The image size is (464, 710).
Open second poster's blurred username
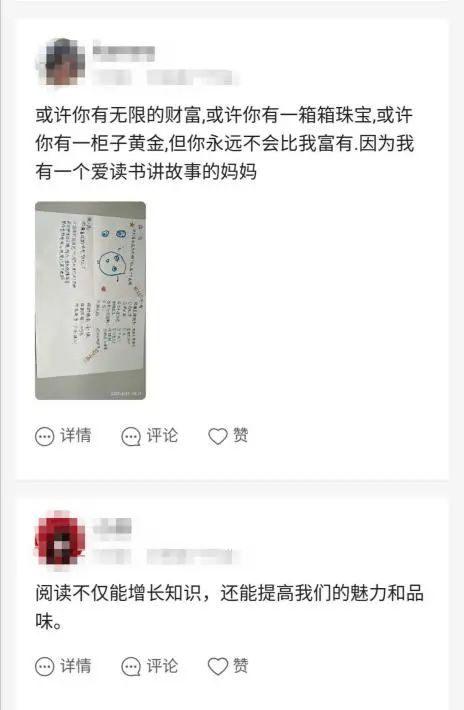[x=112, y=527]
